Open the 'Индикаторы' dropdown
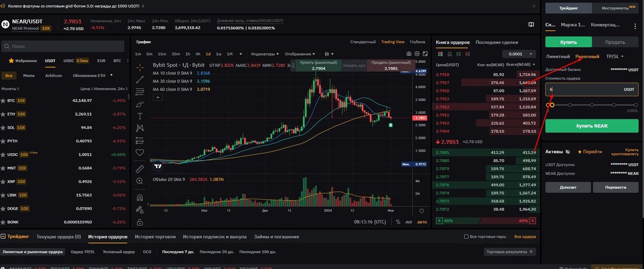This screenshot has height=269, width=644. 265,54
